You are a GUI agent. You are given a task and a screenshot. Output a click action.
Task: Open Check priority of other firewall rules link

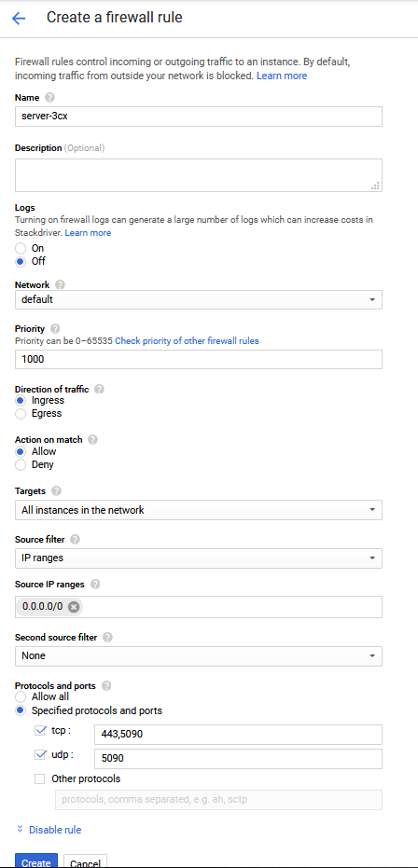coord(187,341)
